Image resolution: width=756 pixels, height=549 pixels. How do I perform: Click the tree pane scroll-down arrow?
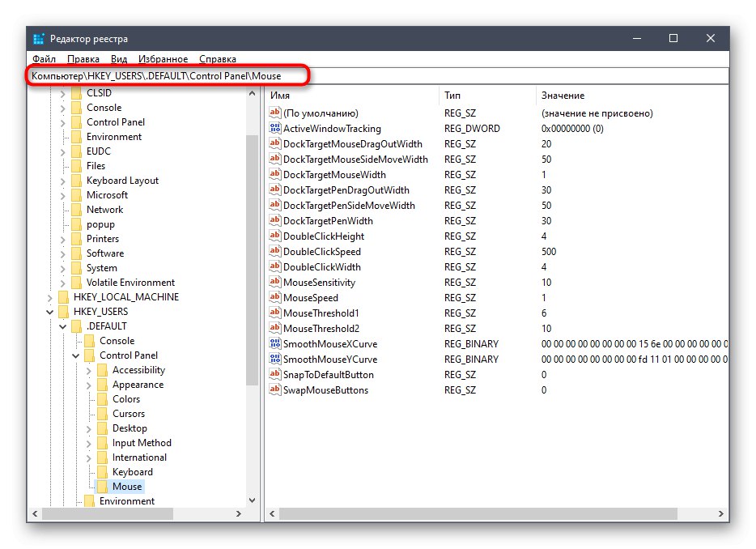coord(253,500)
